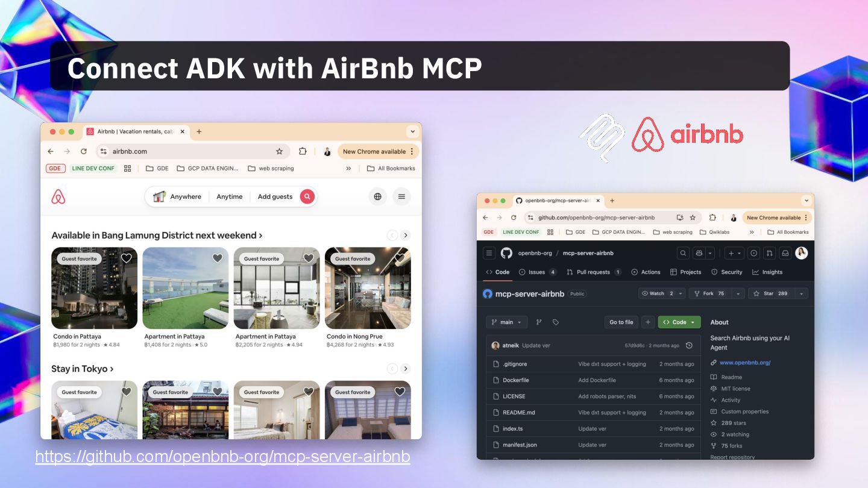Viewport: 868px width, 488px height.
Task: Toggle wishlist heart on ฿2,205 Apartment in Pattaya
Action: [309, 258]
